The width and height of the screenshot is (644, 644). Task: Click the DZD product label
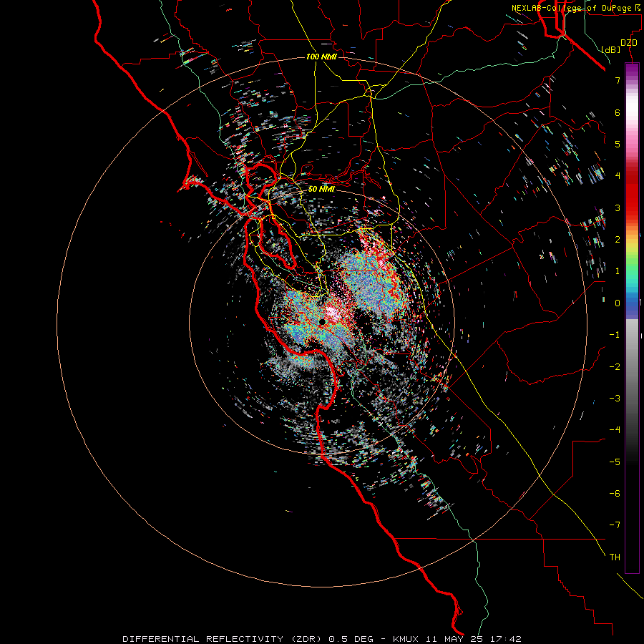629,42
